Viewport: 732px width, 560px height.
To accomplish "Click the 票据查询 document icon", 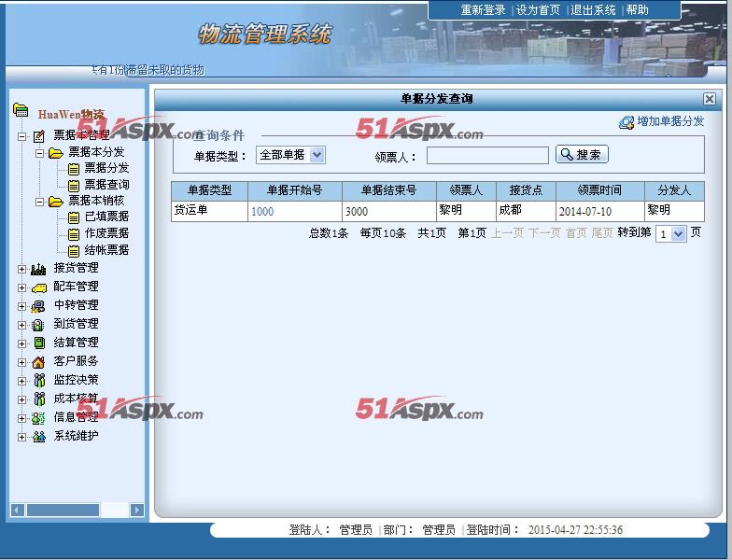I will pos(73,186).
